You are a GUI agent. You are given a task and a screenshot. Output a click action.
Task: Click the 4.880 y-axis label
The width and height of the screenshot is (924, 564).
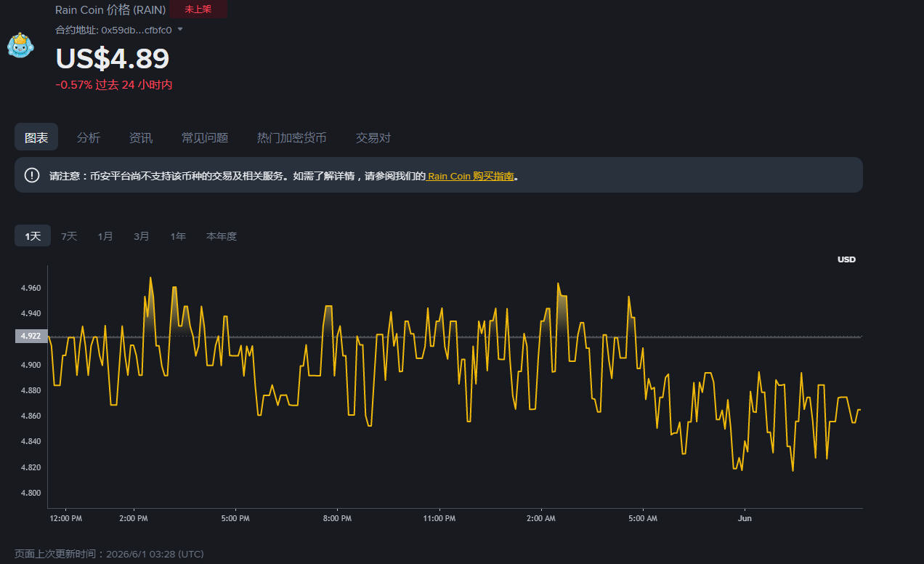coord(31,390)
